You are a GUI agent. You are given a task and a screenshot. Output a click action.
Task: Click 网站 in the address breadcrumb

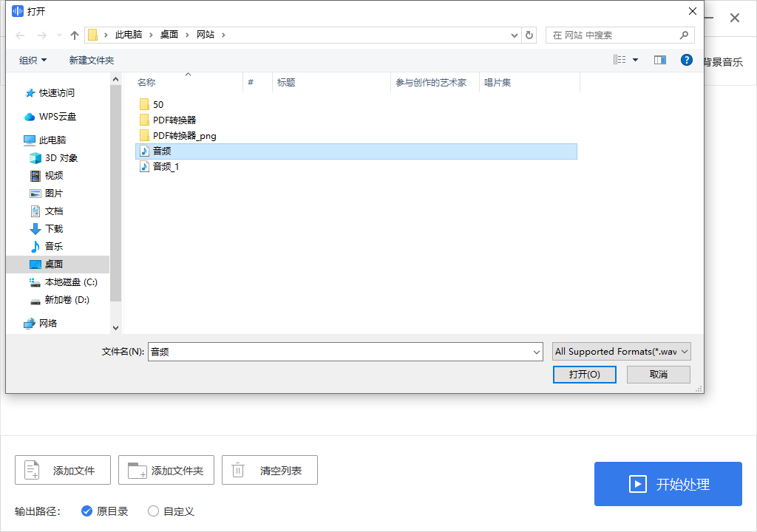tap(206, 35)
